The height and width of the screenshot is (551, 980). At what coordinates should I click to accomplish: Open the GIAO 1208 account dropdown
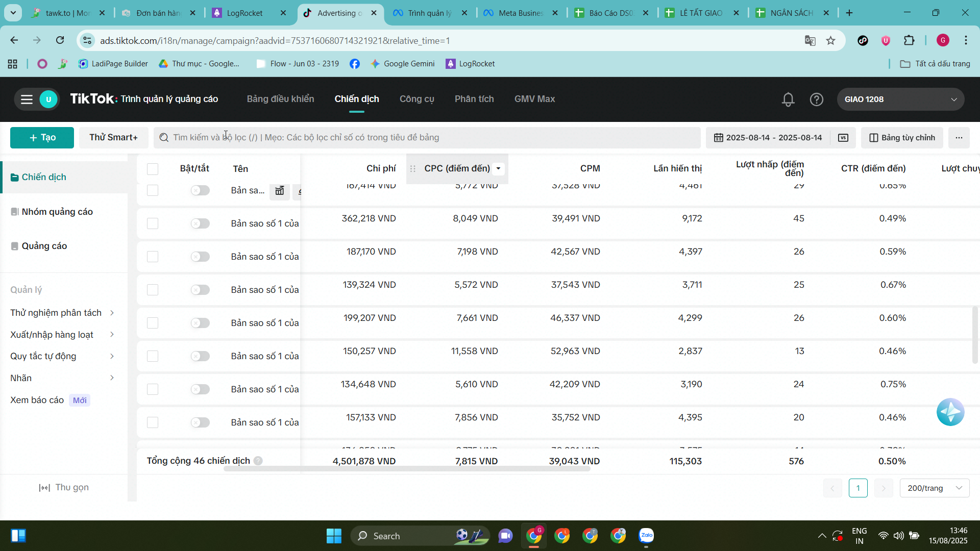coord(900,99)
